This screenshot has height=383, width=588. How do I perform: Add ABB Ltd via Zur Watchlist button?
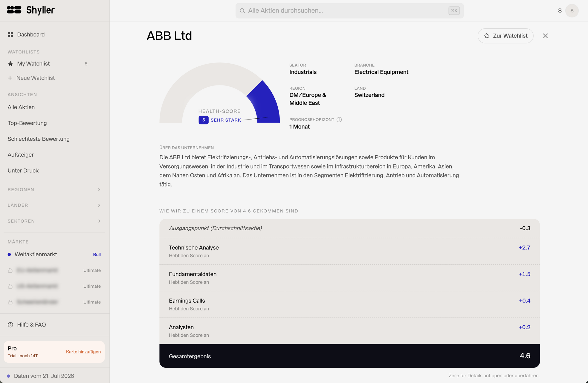(x=505, y=36)
